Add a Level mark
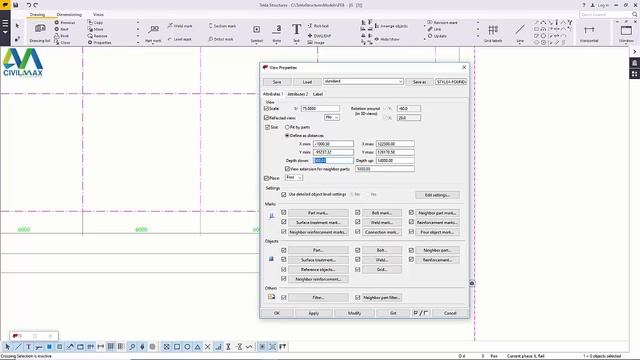Viewport: 640px width, 360px height. pyautogui.click(x=180, y=39)
